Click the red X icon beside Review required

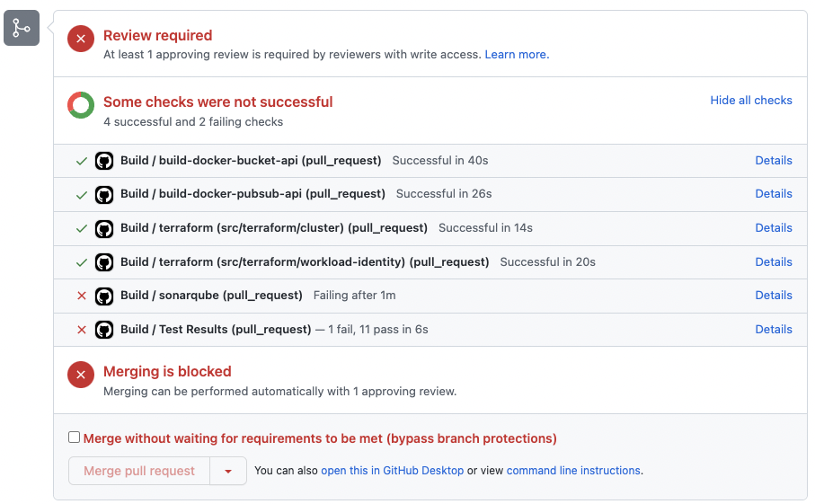[81, 39]
